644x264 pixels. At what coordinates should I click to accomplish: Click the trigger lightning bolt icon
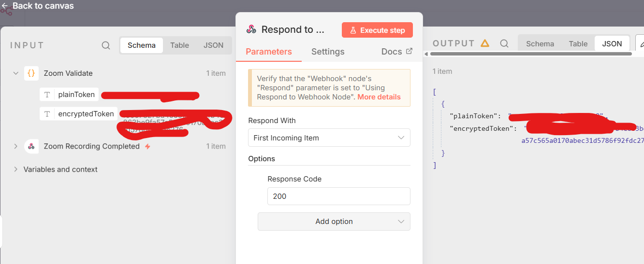(x=147, y=146)
